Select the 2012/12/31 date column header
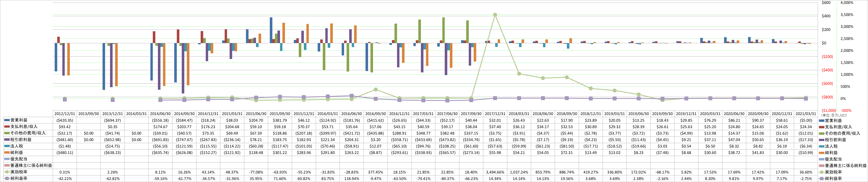Image resolution: width=868 pixels, height=182 pixels. [65, 114]
